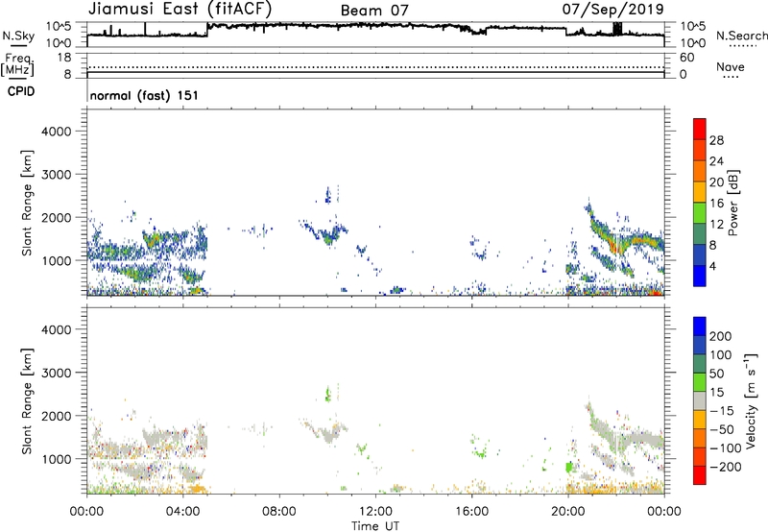Click the 'Time UT' axis label
The height and width of the screenshot is (532, 768).
point(375,526)
